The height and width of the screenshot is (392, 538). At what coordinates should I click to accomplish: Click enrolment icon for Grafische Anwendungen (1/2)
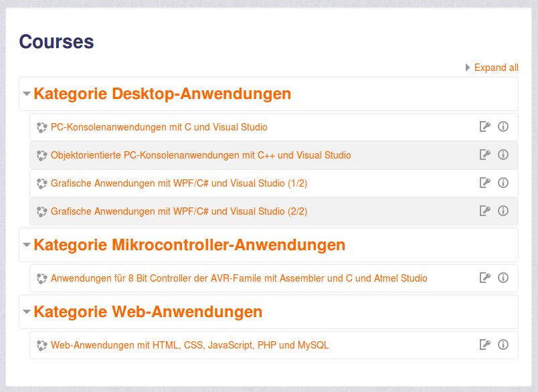(485, 183)
